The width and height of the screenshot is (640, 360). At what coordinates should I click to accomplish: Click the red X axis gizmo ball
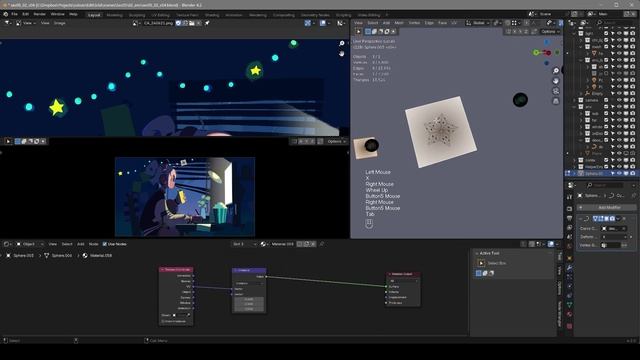548,53
